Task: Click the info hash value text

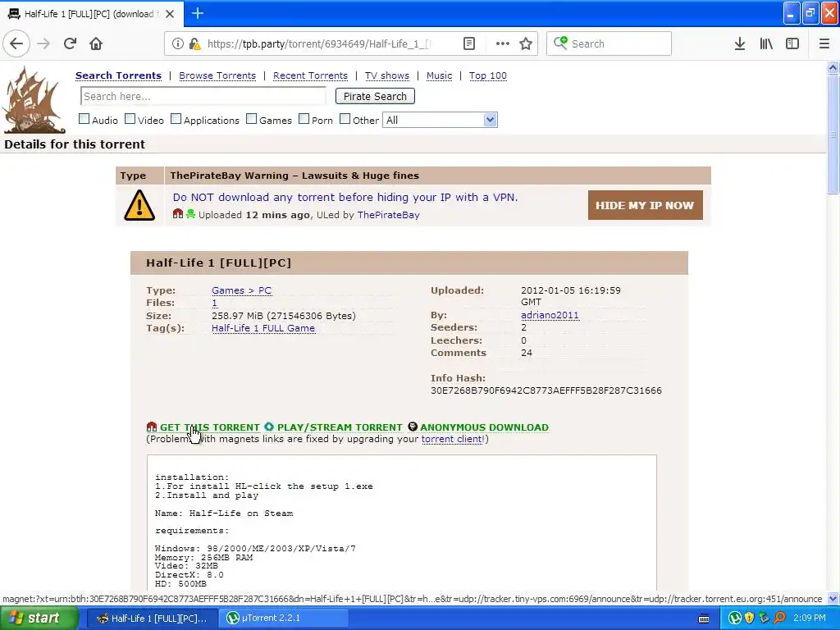Action: coord(546,390)
